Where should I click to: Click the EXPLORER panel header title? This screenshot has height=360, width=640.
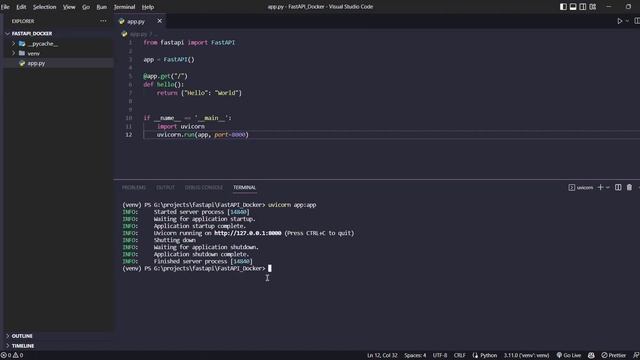point(23,21)
